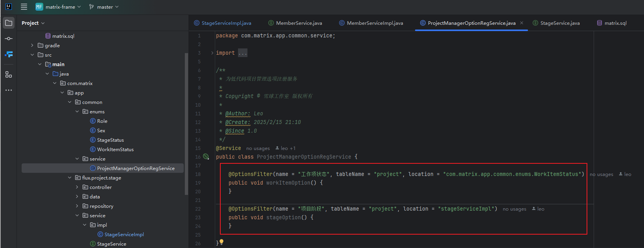This screenshot has width=644, height=248.
Task: Click 'leo +1' author hint
Action: click(x=286, y=148)
